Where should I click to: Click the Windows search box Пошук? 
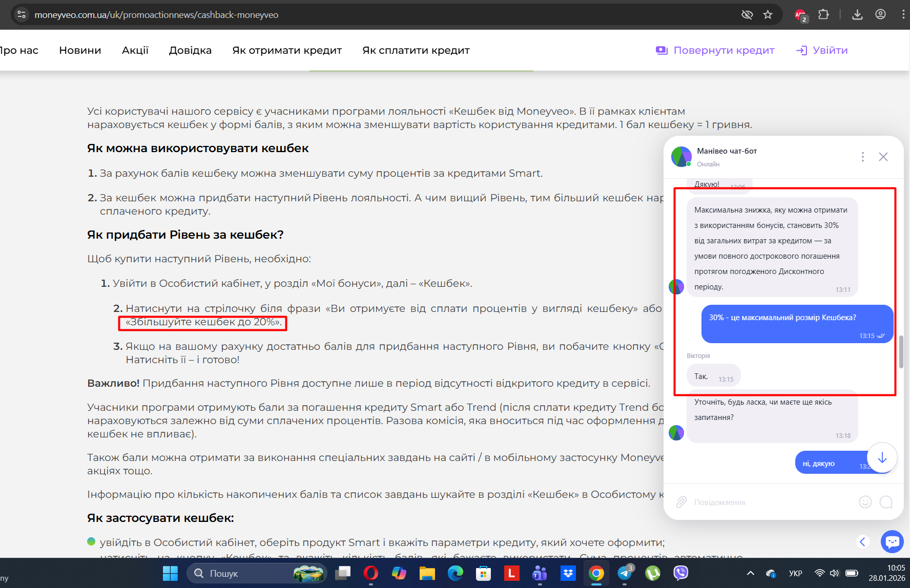[x=257, y=573]
